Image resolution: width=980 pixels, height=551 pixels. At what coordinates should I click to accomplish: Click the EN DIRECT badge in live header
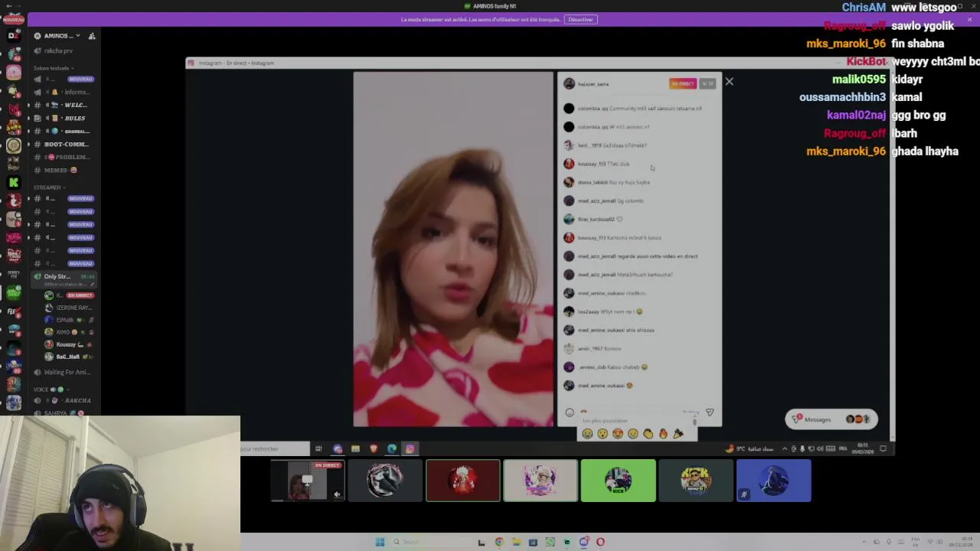(683, 84)
